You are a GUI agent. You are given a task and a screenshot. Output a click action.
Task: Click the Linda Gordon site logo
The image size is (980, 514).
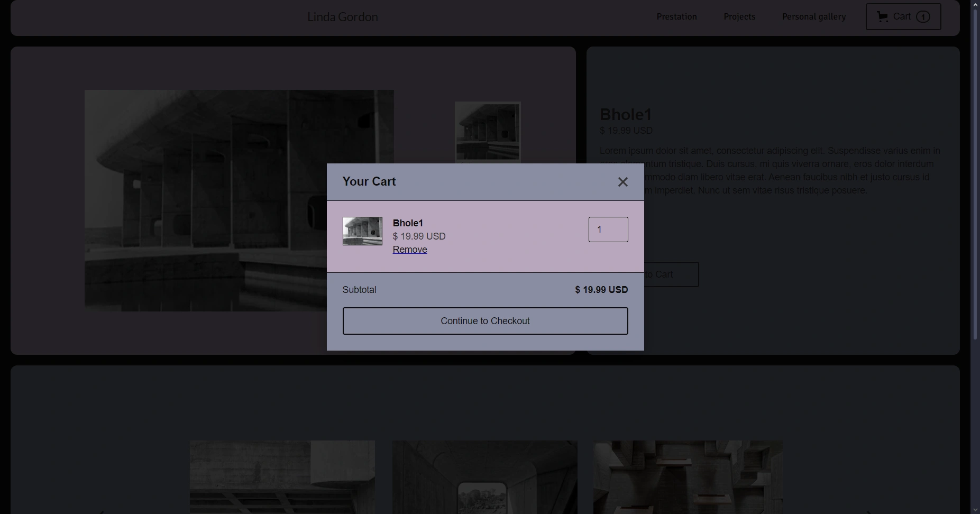[x=343, y=17]
